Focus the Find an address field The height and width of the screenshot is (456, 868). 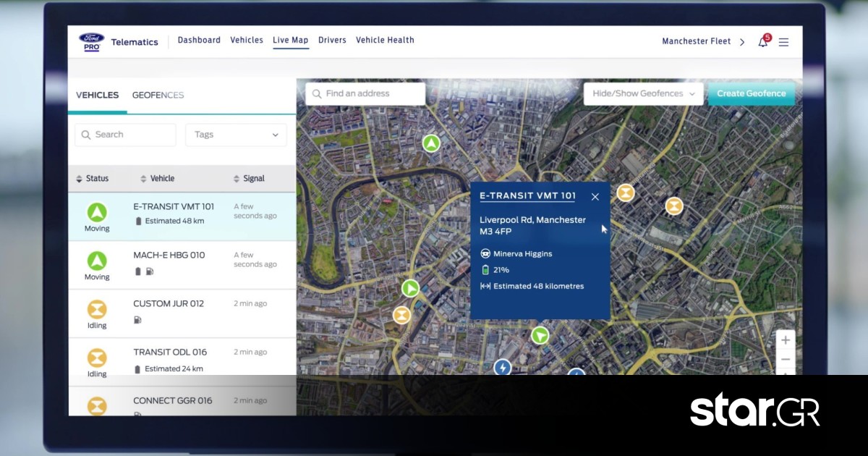tap(365, 94)
